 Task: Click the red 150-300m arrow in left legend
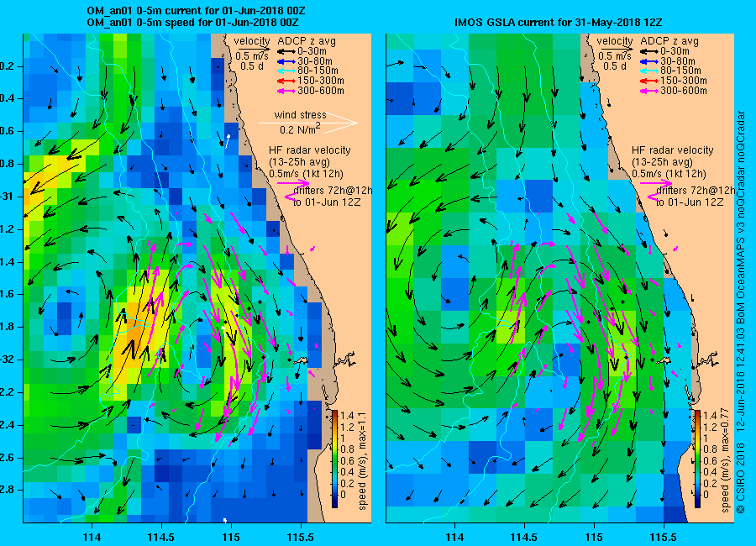286,81
